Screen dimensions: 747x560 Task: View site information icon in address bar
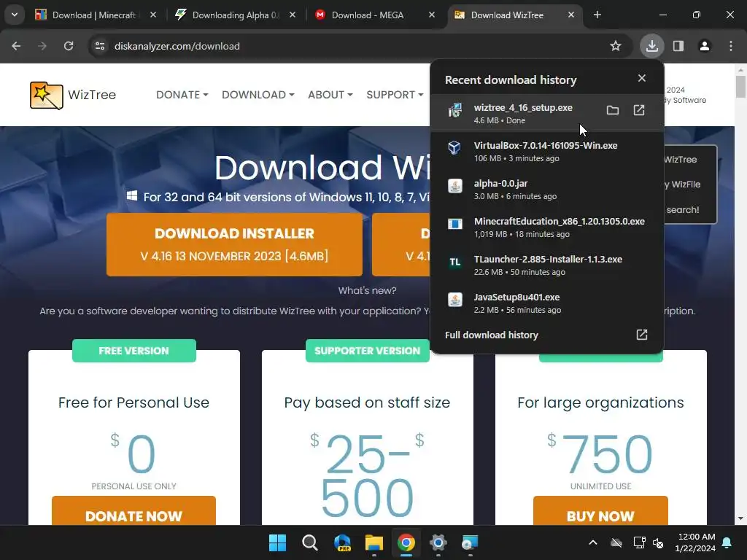(100, 46)
